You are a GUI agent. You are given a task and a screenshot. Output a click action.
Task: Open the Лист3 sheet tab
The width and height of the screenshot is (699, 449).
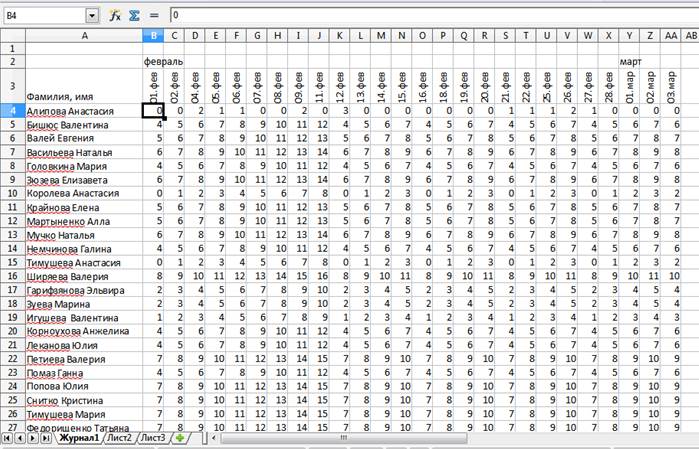[x=152, y=438]
